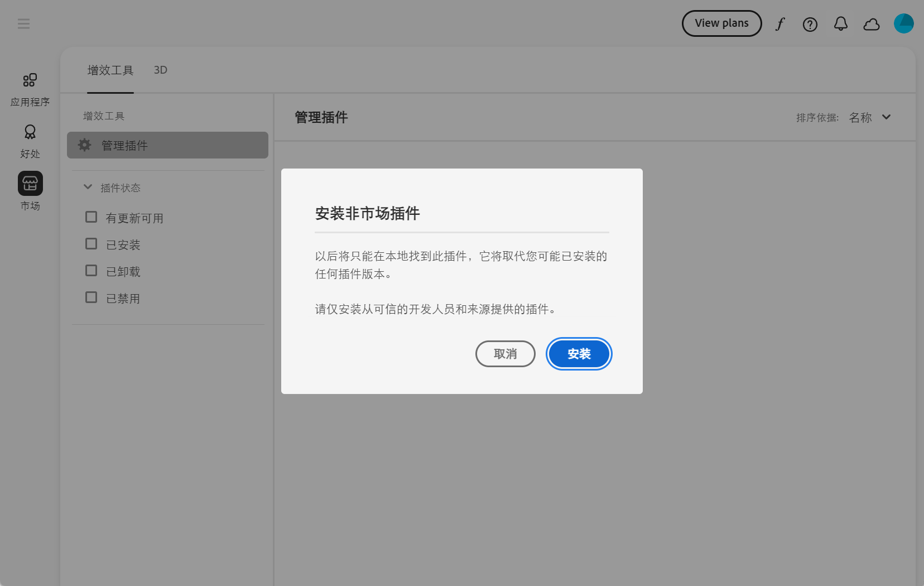Select the 增效工具 tab
924x586 pixels.
[110, 70]
